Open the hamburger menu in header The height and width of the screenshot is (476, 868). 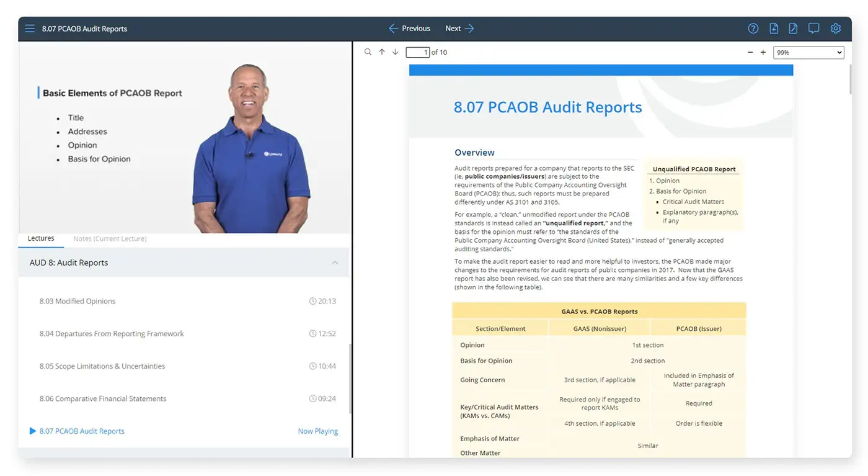click(30, 29)
